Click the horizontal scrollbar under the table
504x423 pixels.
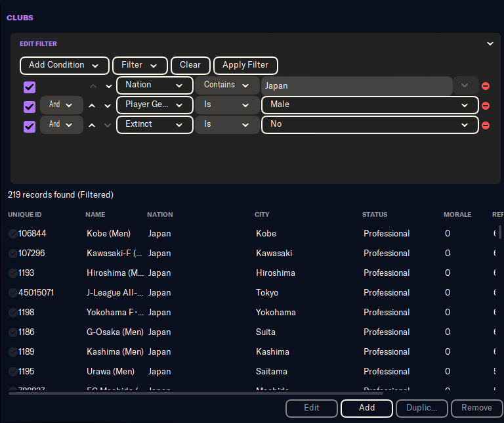click(x=197, y=393)
